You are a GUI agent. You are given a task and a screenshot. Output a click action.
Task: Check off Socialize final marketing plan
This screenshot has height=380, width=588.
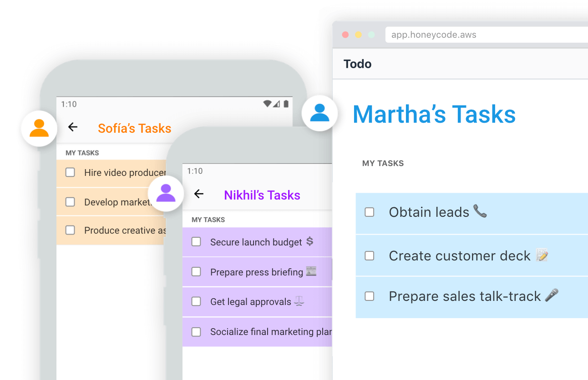pos(196,332)
